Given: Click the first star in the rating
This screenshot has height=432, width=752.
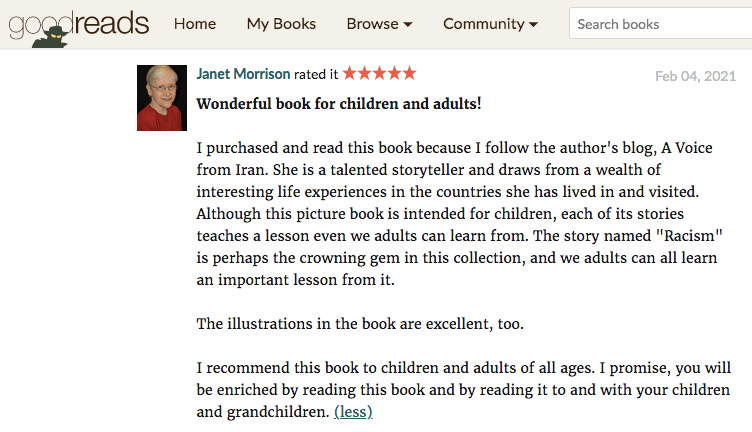Looking at the screenshot, I should coord(350,73).
